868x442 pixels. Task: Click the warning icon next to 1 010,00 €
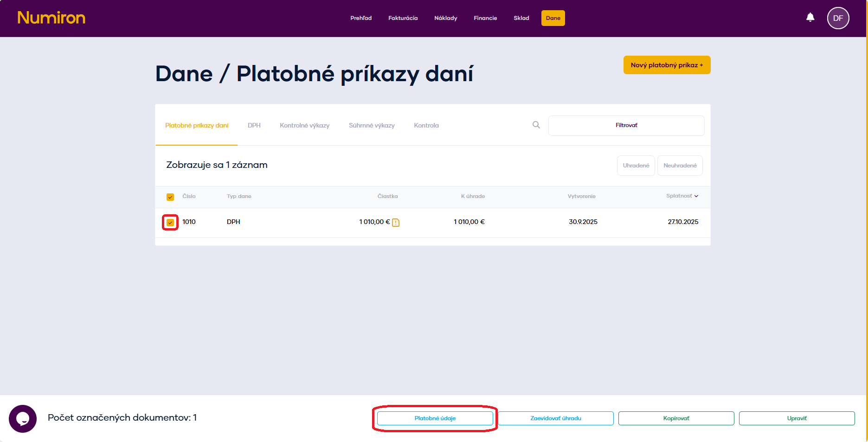[395, 222]
